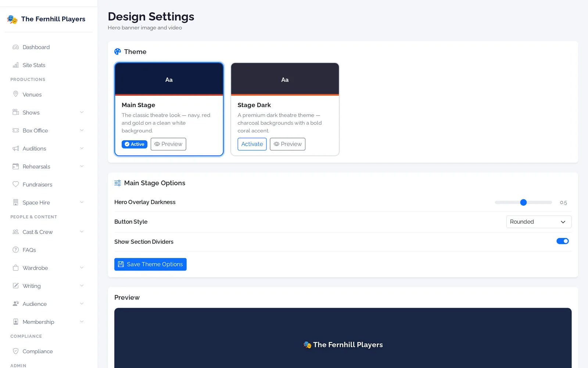
Task: Click the Site Stats bar chart icon
Action: point(16,65)
